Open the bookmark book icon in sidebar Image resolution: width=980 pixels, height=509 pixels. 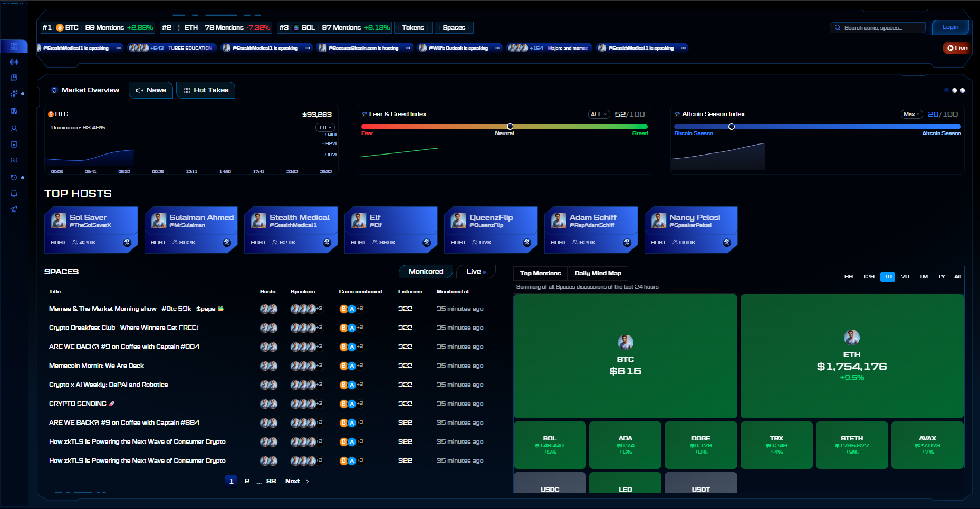[14, 78]
